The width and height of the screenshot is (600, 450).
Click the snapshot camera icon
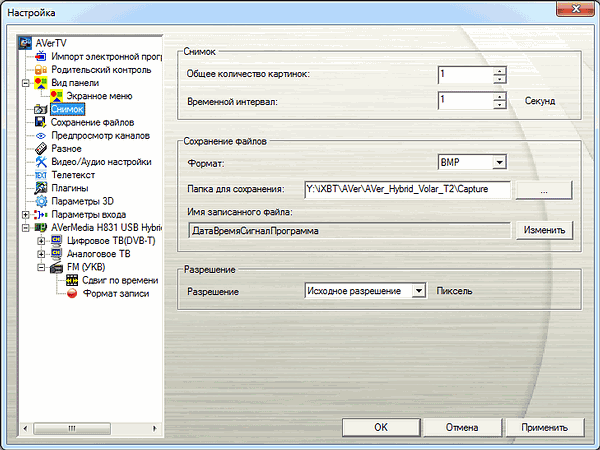41,109
